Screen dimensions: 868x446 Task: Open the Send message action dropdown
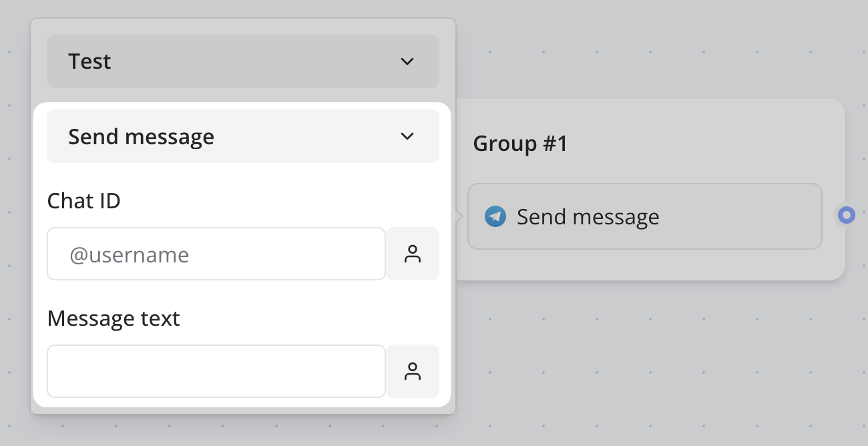(242, 136)
